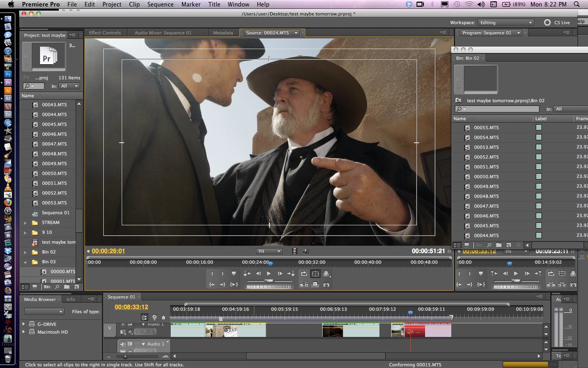Image resolution: width=588 pixels, height=368 pixels.
Task: Toggle Safe Margins in Program monitor
Action: pyautogui.click(x=562, y=274)
